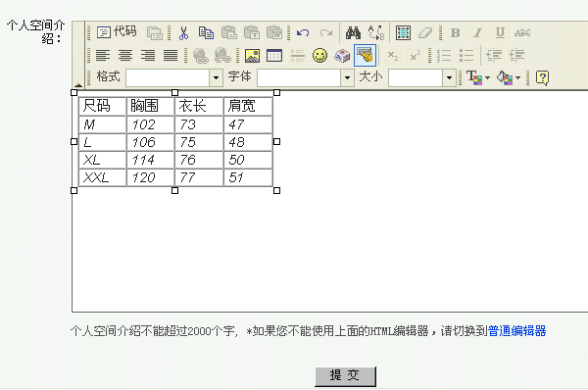The height and width of the screenshot is (390, 588).
Task: Click the cell containing 48
Action: click(x=248, y=142)
